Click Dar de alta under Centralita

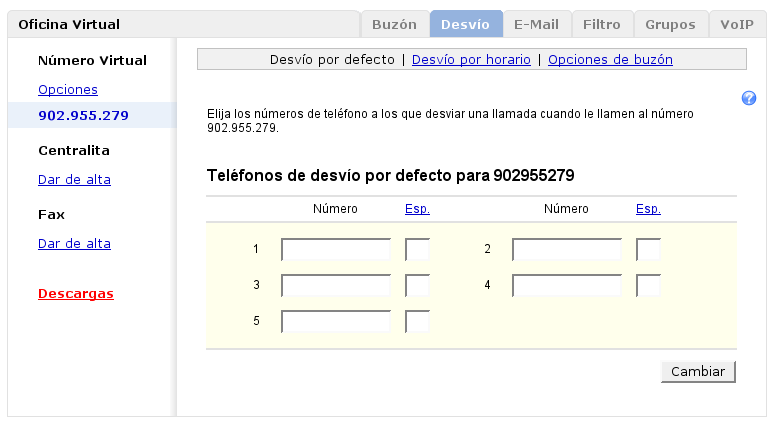pos(74,180)
